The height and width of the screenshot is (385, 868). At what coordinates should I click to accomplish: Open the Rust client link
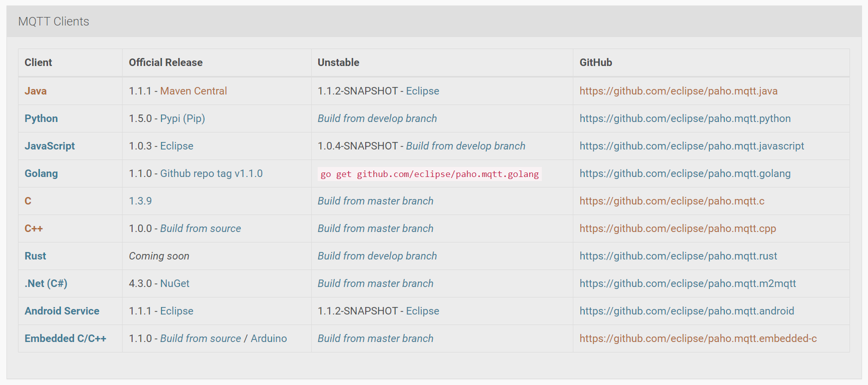[x=35, y=256]
